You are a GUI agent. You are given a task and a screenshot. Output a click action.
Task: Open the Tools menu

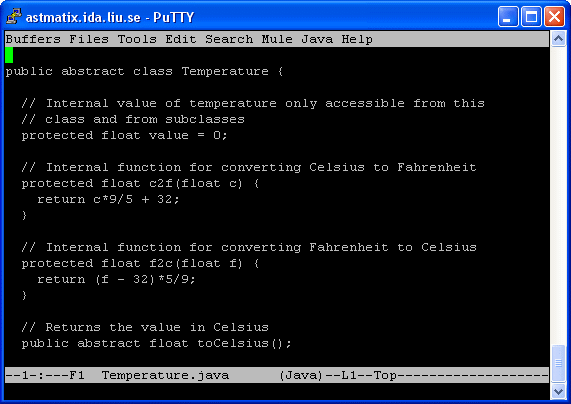(x=137, y=39)
